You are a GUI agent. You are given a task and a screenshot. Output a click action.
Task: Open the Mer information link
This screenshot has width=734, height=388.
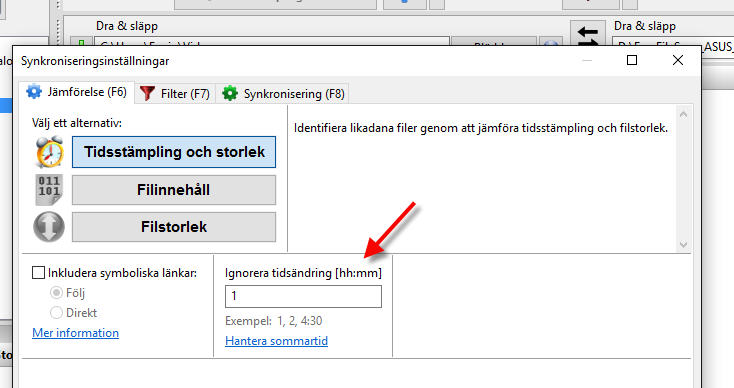point(75,333)
